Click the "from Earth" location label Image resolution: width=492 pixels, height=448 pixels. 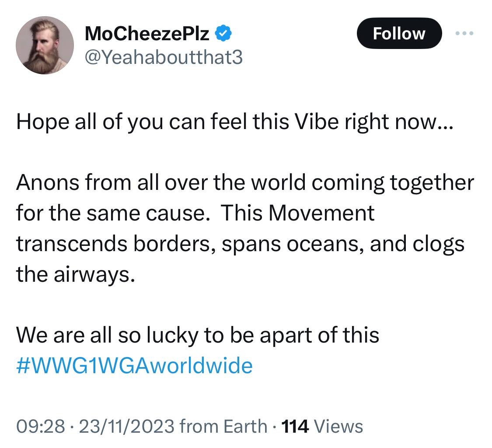coord(223,426)
